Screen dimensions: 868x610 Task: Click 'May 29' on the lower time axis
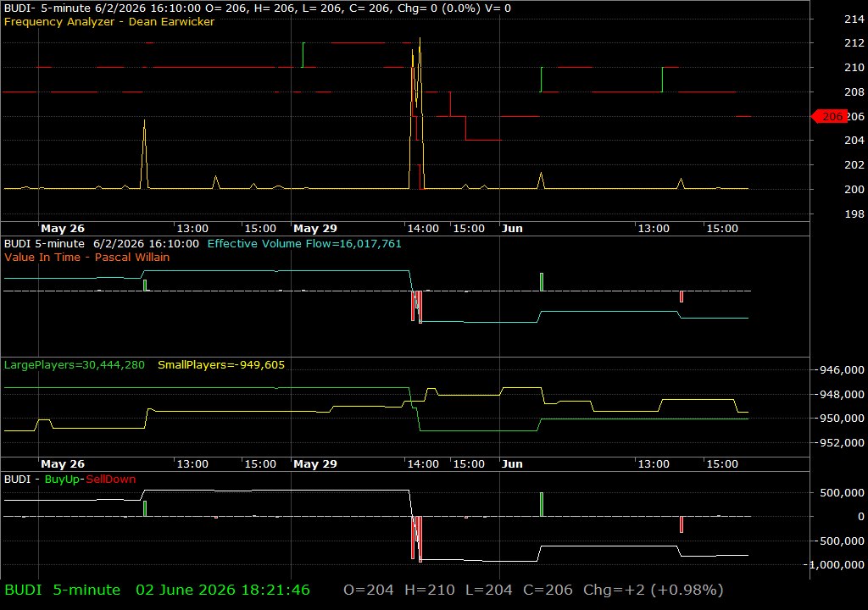[x=315, y=464]
